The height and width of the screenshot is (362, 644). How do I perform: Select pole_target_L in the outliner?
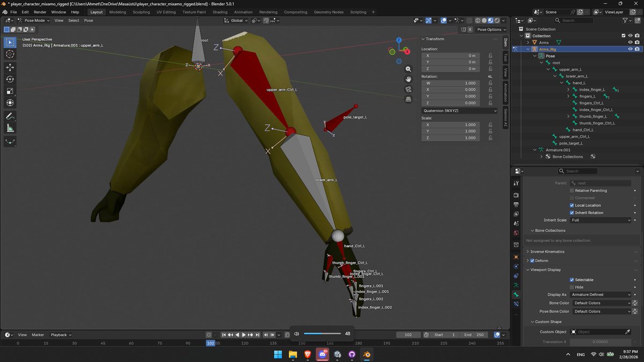coord(570,143)
